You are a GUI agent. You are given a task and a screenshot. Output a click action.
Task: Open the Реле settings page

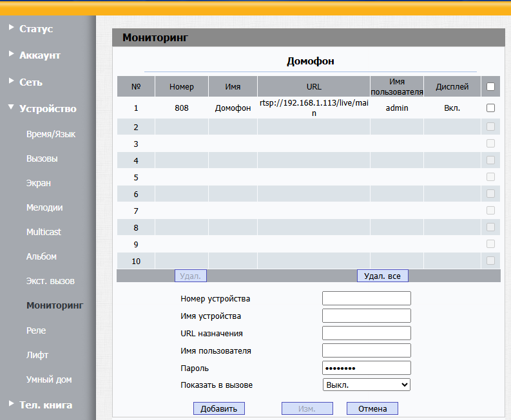[x=36, y=330]
